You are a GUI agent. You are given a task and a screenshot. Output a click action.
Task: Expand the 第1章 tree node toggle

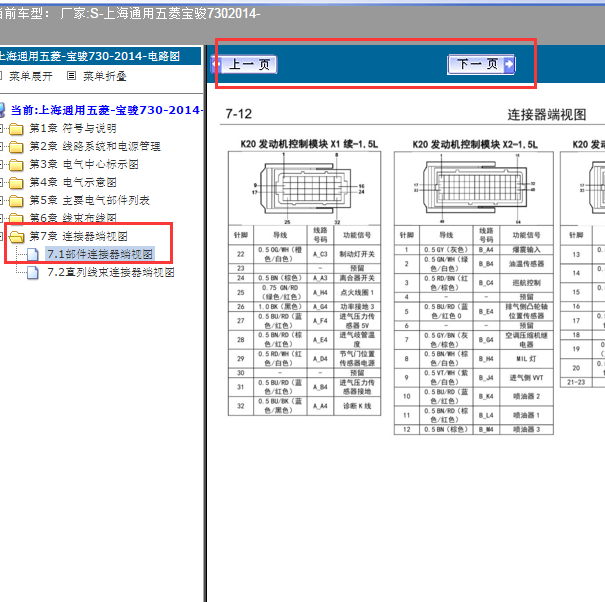point(1,128)
